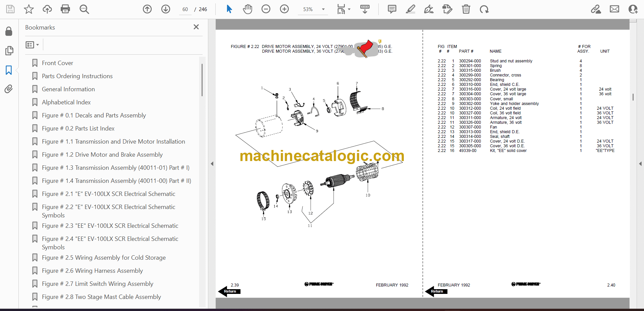Add a bookmark star to the document
Screen dimensions: 644x311
29,9
